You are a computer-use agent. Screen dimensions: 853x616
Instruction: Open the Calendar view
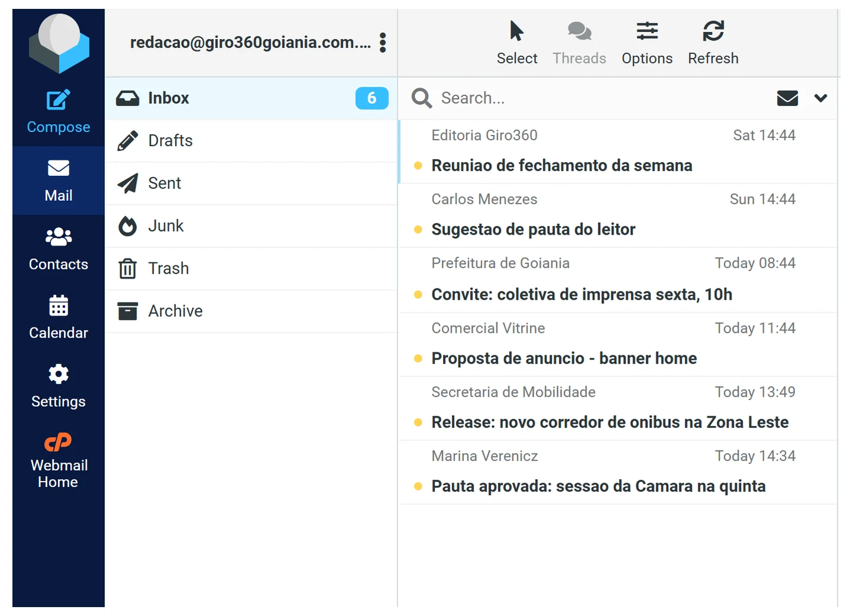[x=59, y=318]
